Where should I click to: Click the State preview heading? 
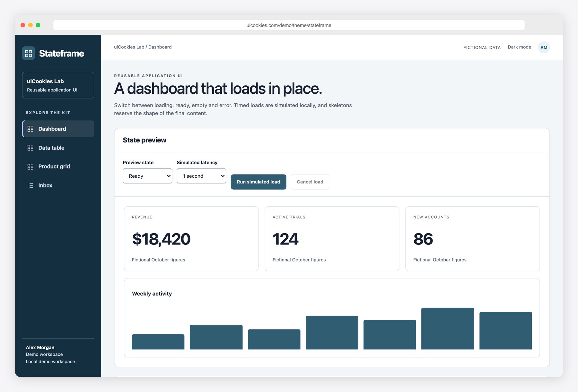(x=144, y=140)
